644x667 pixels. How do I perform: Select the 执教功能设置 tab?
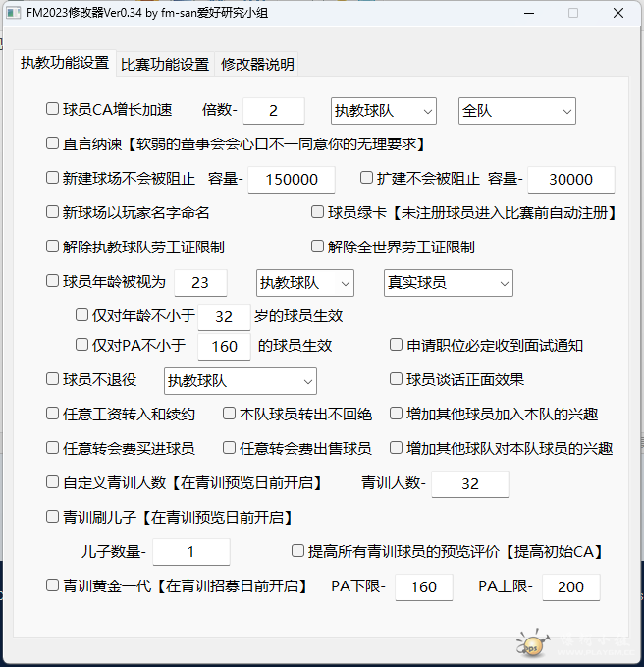pyautogui.click(x=65, y=63)
